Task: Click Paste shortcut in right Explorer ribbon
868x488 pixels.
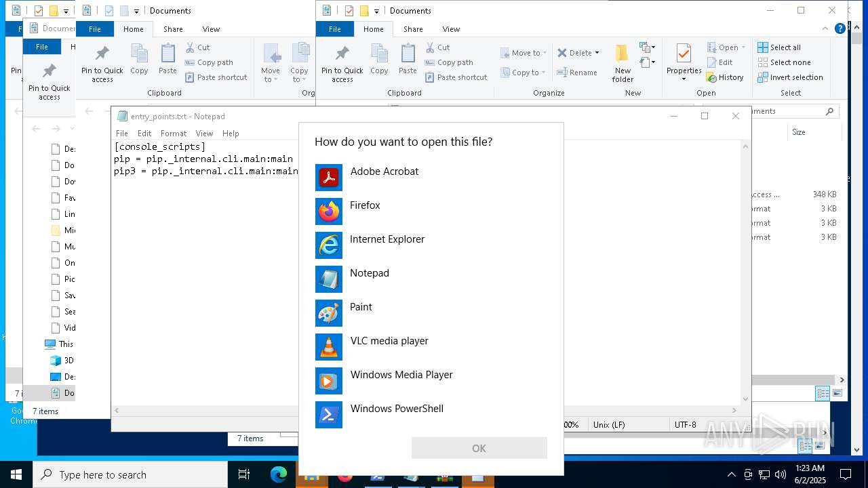Action: click(x=456, y=77)
